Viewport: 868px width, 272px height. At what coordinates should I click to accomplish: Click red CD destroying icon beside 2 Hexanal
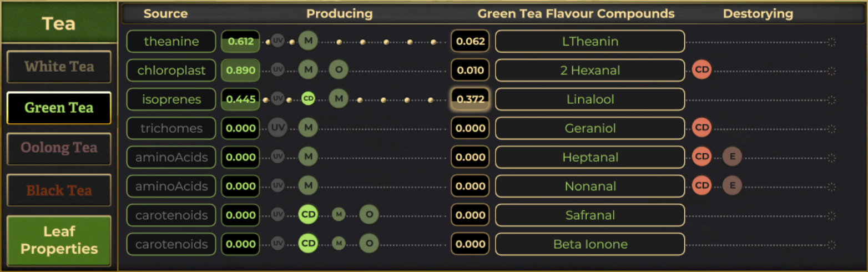702,70
